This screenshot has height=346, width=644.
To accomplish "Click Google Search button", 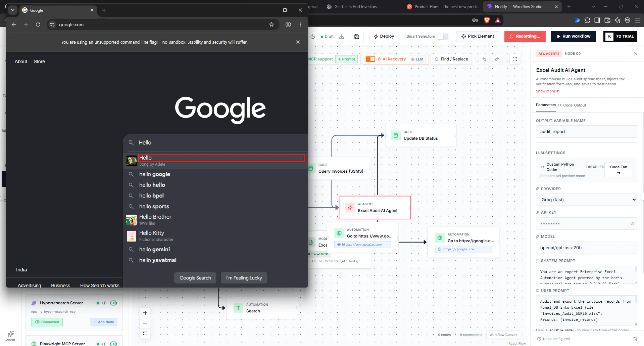I will pyautogui.click(x=195, y=278).
